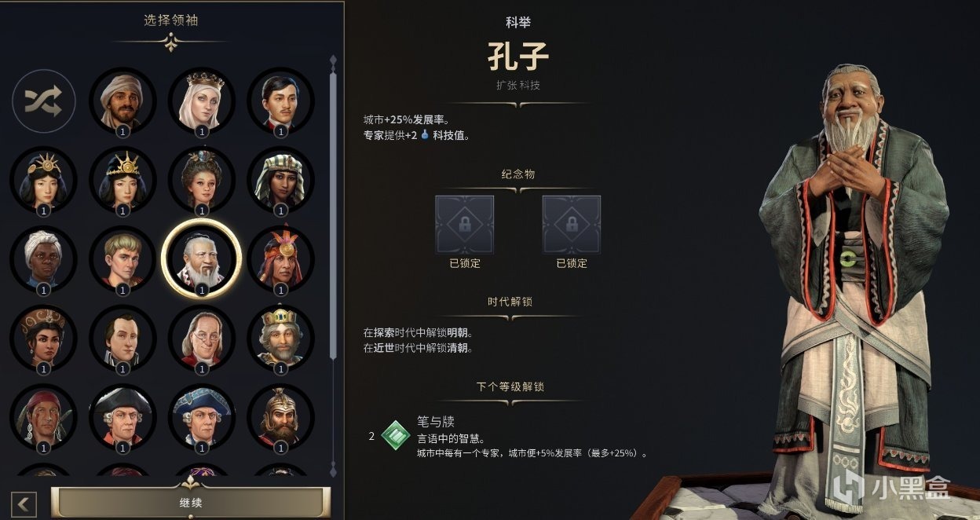Image resolution: width=980 pixels, height=520 pixels.
Task: Select the Confucius portrait with white beard
Action: [x=201, y=258]
